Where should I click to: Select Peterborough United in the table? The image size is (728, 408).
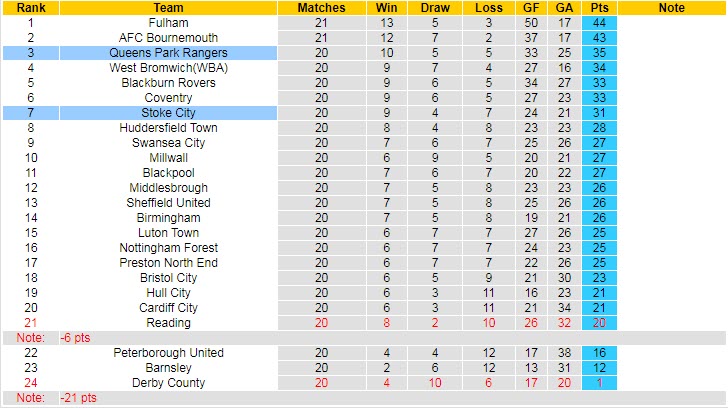(x=167, y=353)
